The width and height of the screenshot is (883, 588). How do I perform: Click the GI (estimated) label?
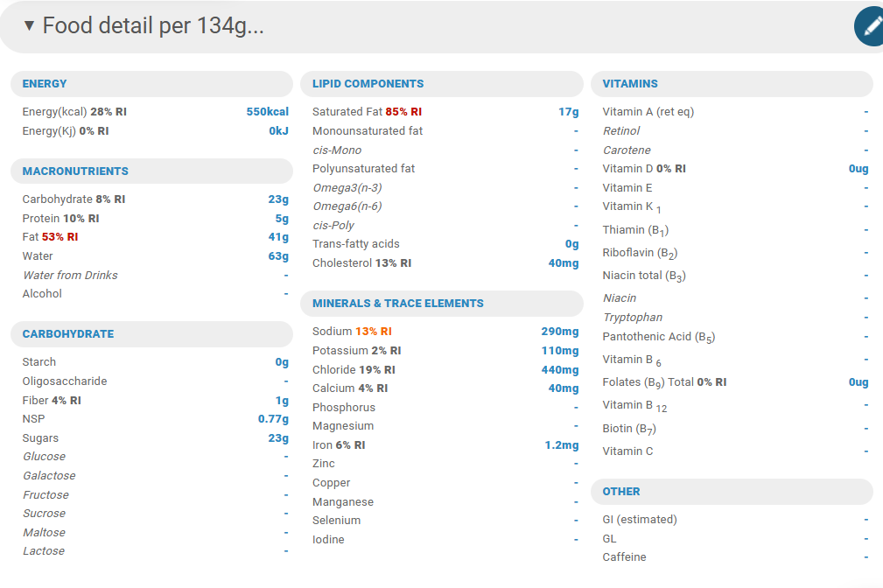[x=640, y=520]
